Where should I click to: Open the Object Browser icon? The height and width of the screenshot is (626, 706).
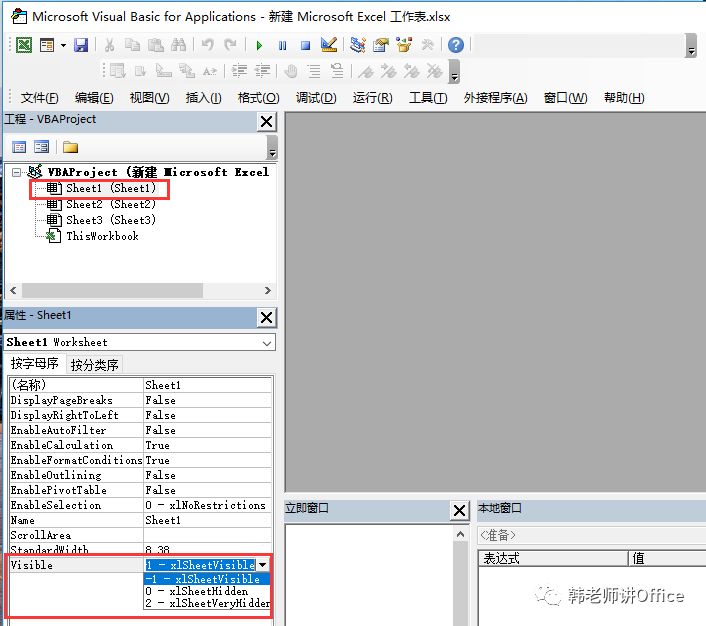pyautogui.click(x=404, y=45)
